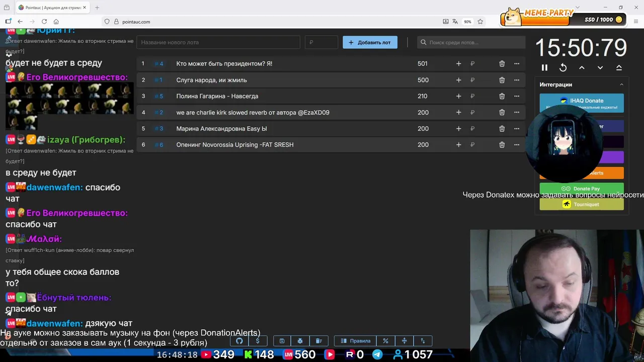Click the 90% zoom indicator
The width and height of the screenshot is (644, 362).
pyautogui.click(x=467, y=22)
